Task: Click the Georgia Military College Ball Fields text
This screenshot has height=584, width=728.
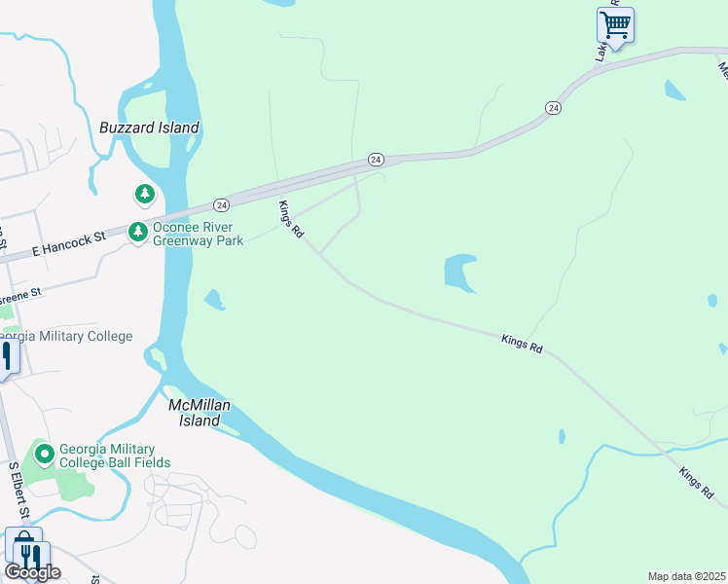Action: 115,456
